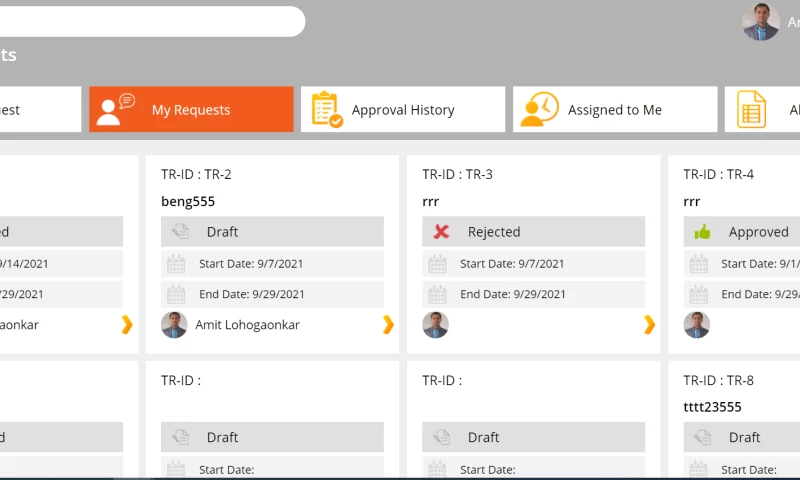This screenshot has height=480, width=800.
Task: Click the tttt23555 title on TR-8 card
Action: click(712, 407)
